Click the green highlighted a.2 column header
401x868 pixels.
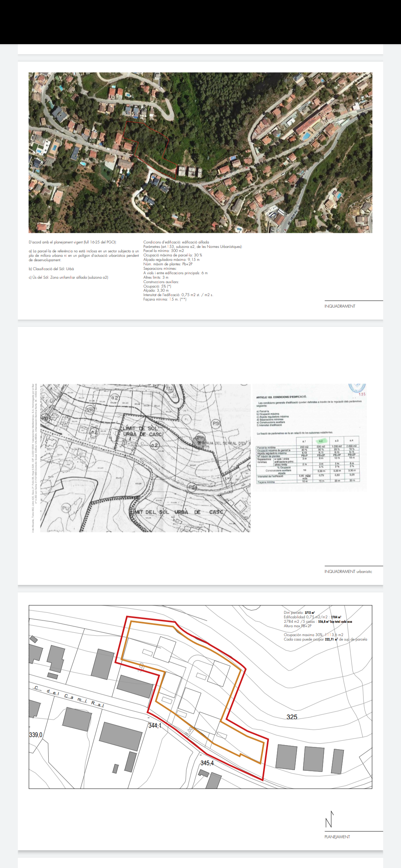pyautogui.click(x=321, y=441)
